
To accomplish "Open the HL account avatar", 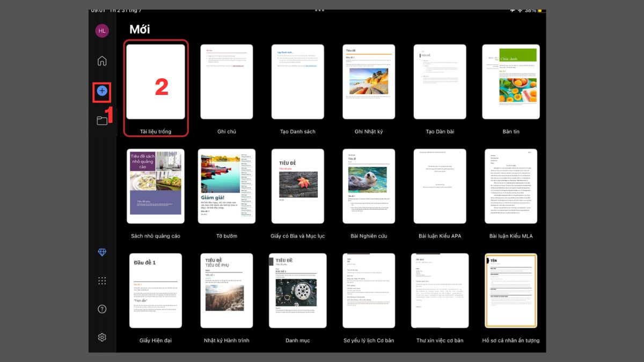I will tap(102, 31).
